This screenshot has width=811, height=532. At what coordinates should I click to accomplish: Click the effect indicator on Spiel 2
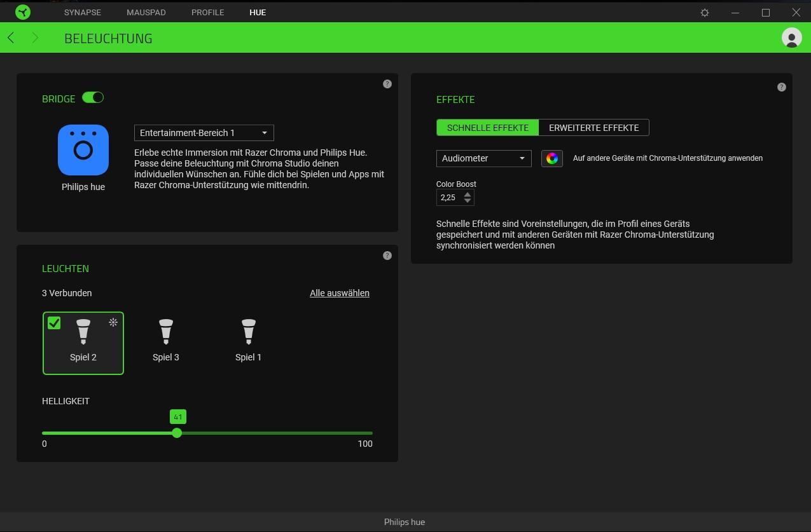tap(113, 322)
